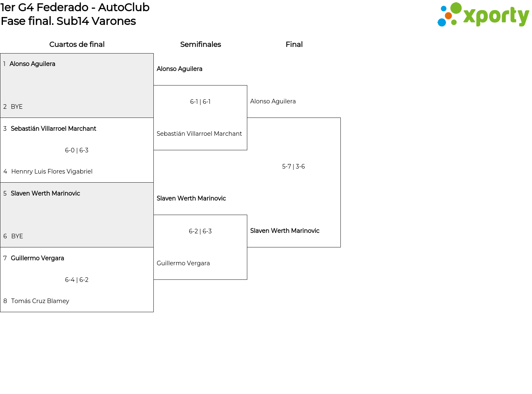The width and height of the screenshot is (532, 394).
Task: Click Alonso Aguilera in quarterfinals seed 1
Action: click(32, 64)
